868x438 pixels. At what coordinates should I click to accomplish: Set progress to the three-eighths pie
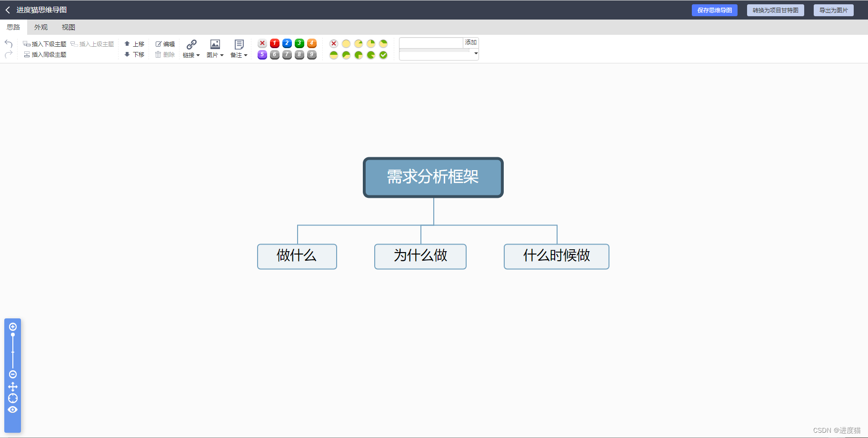click(383, 43)
